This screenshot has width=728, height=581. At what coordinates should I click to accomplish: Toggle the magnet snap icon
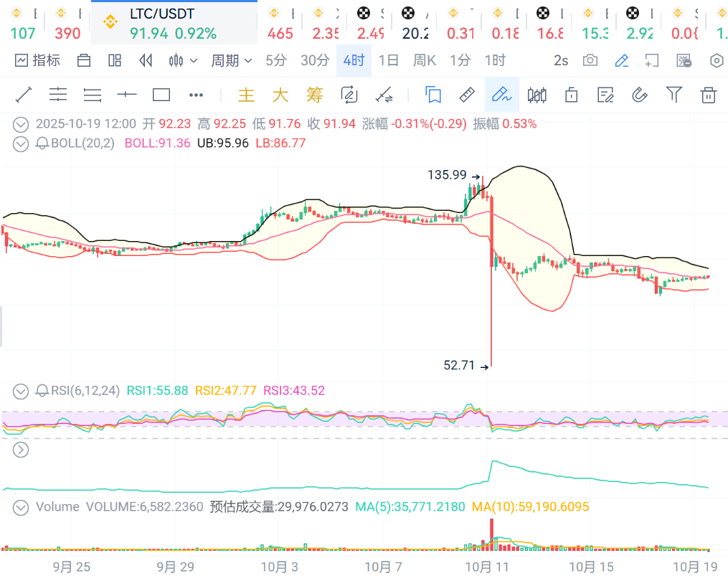(640, 95)
